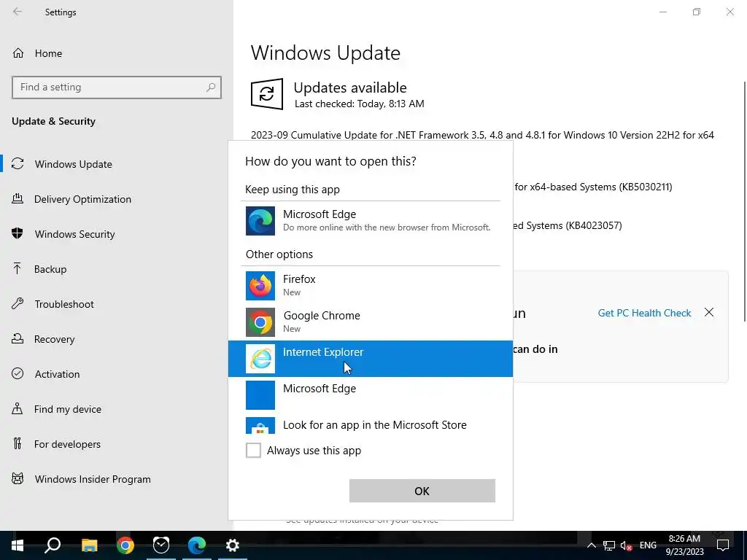Click the Microsoft Edge icon under Keep using

tap(260, 221)
